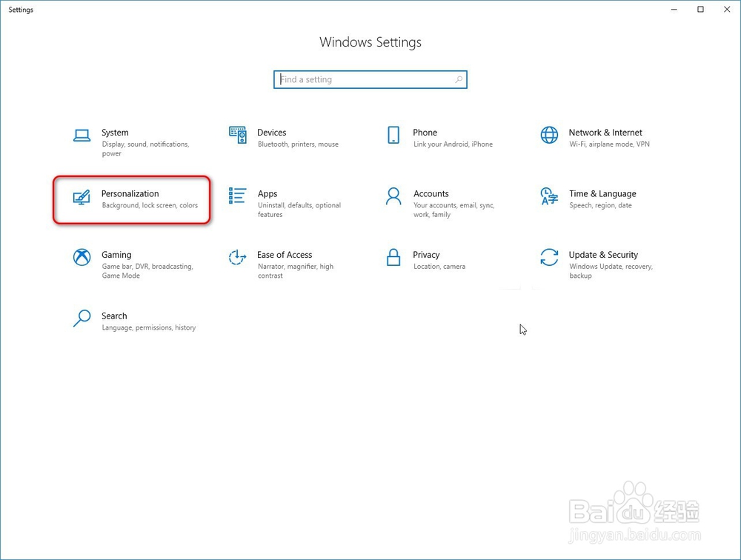This screenshot has height=560, width=741.
Task: Open the Search settings title
Action: [114, 316]
